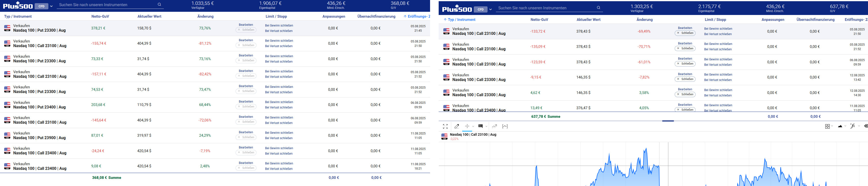Open the chart layout grid icon
The height and width of the screenshot is (186, 868).
[827, 126]
